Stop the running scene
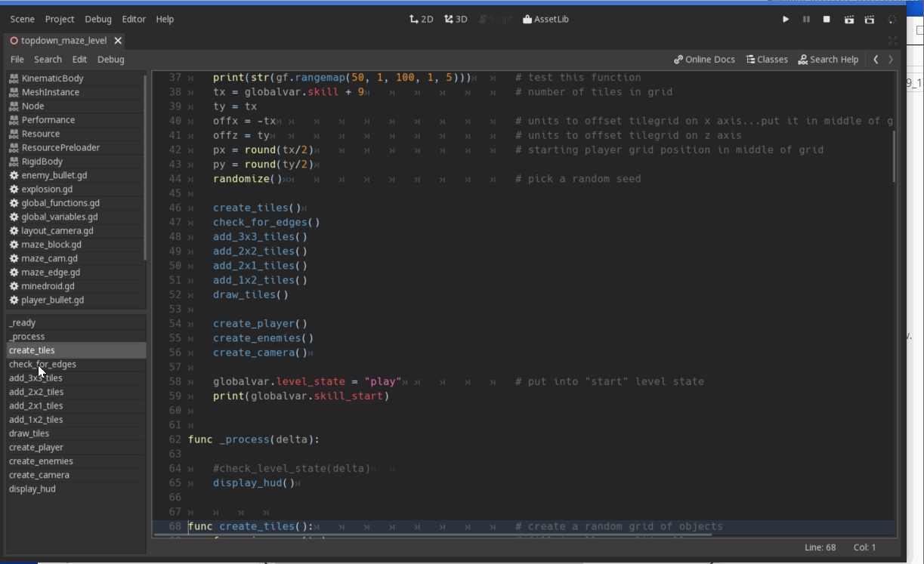Viewport: 924px width, 564px height. 827,19
